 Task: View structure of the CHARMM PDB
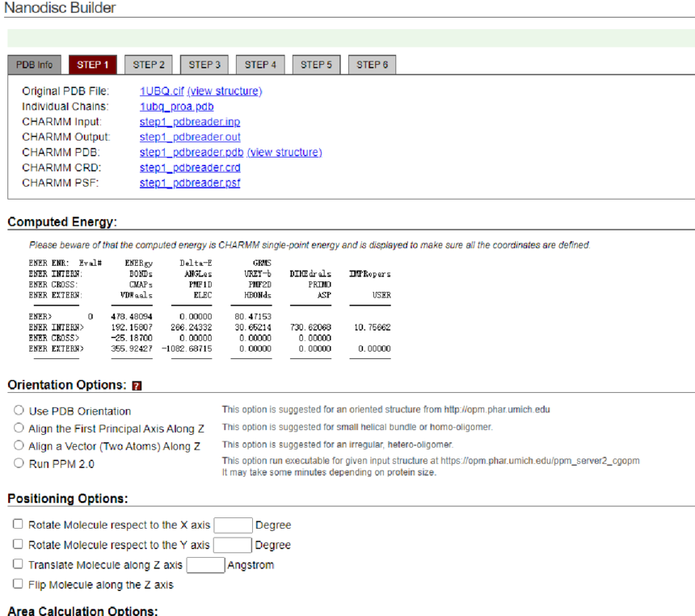tap(284, 152)
